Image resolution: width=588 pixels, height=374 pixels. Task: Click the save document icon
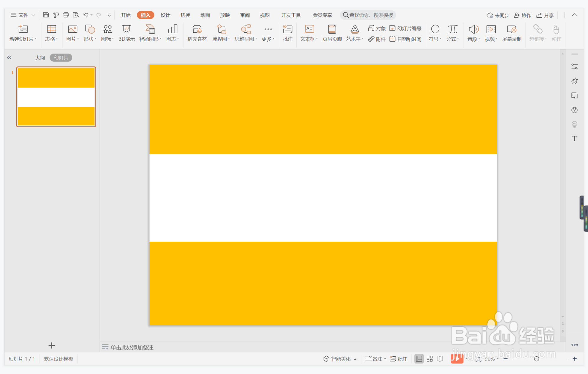[x=46, y=15]
